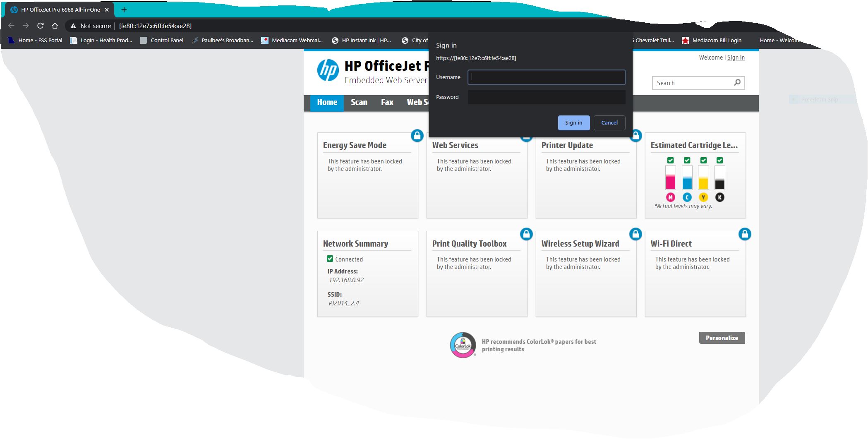This screenshot has width=868, height=439.
Task: Click the Sign In link beside Welcome
Action: pos(736,58)
